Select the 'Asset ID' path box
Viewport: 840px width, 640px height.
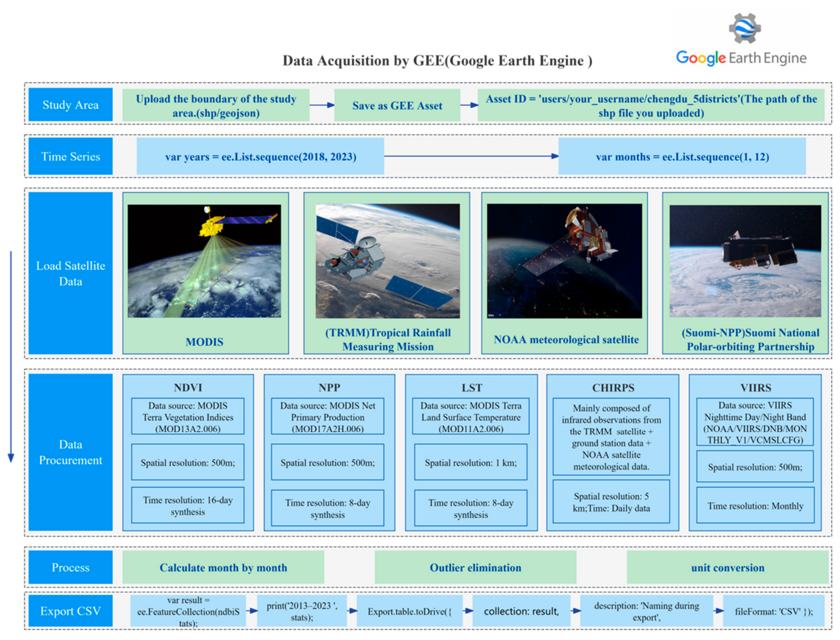[x=651, y=105]
